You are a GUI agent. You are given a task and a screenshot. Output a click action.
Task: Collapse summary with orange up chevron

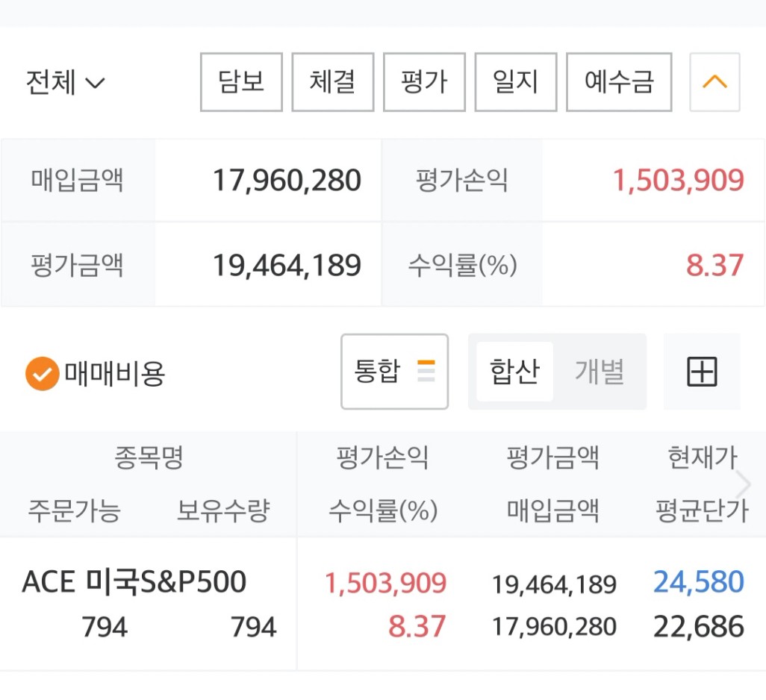coord(714,82)
